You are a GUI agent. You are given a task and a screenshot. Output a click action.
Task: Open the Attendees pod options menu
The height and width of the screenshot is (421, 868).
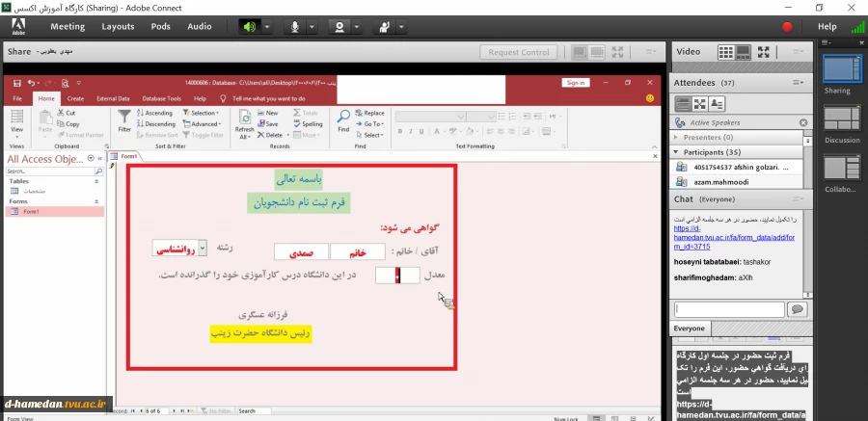click(x=798, y=83)
